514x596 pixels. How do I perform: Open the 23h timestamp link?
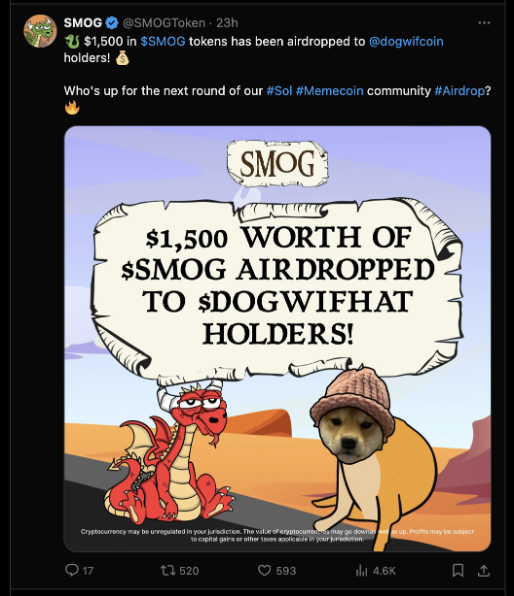click(x=227, y=23)
